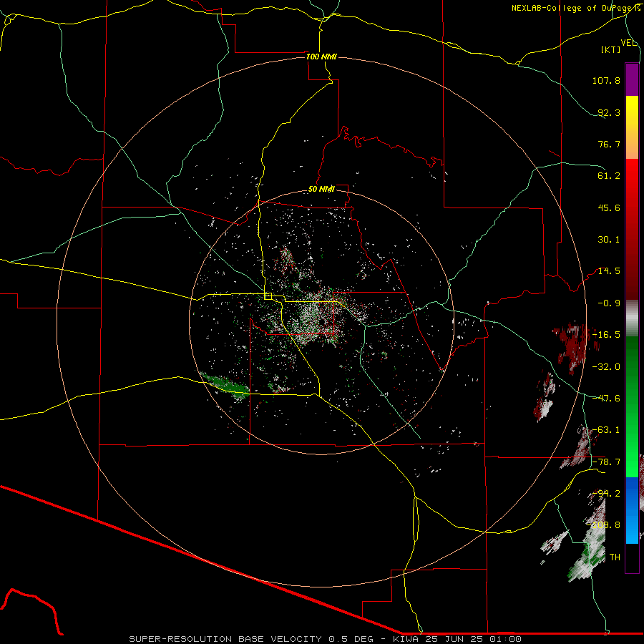Screen dimensions: 644x644
Task: Click the 50 NMI range ring label
Action: tap(321, 190)
